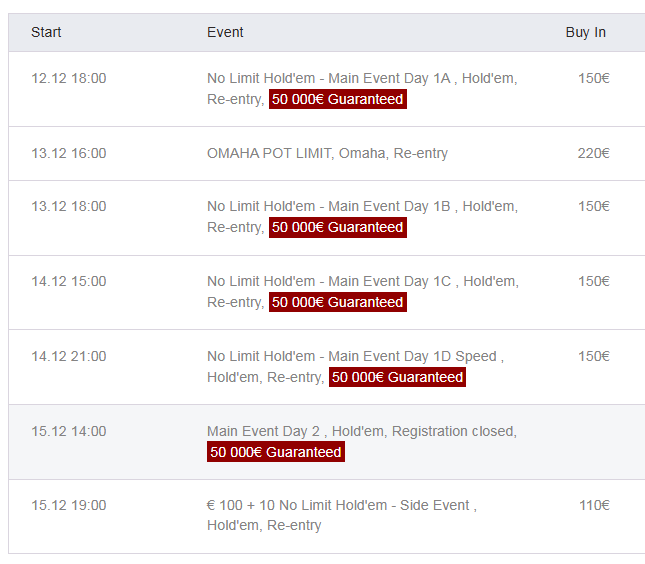Click the 110€ buy-in amount

click(x=594, y=505)
